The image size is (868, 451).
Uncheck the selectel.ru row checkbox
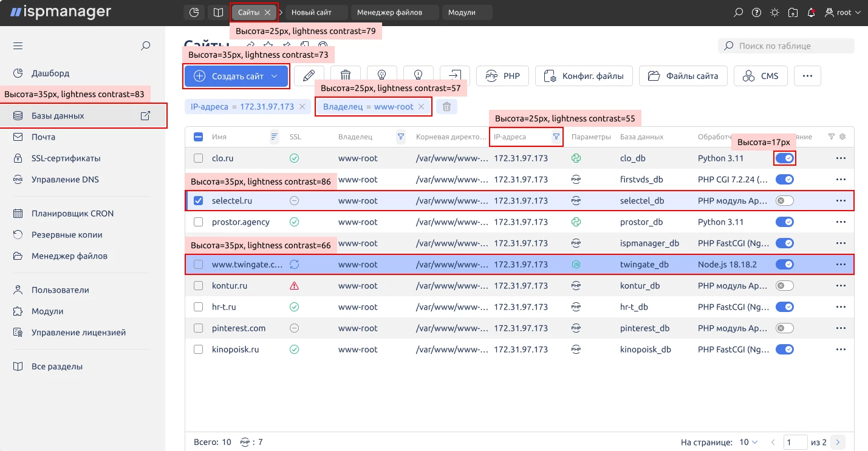[198, 201]
